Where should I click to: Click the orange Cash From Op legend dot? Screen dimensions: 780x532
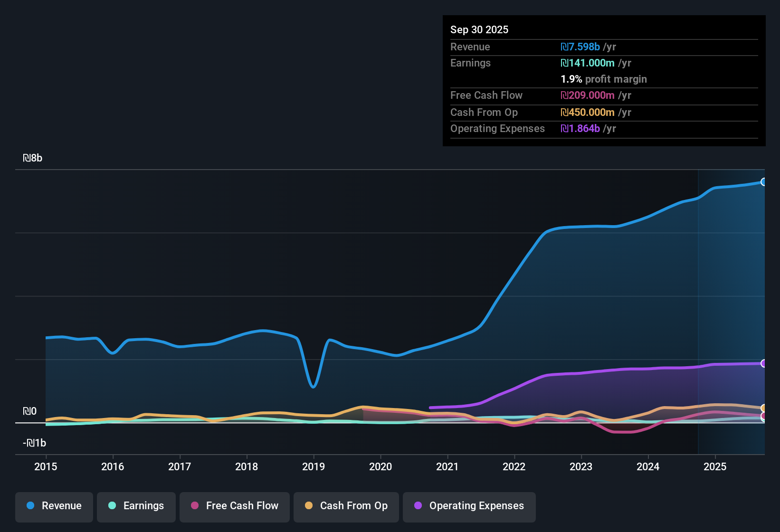click(x=308, y=506)
